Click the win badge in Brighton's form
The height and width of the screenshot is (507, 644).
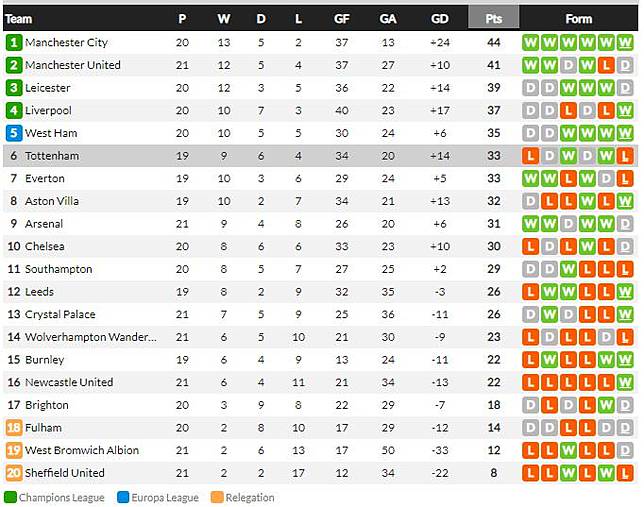coord(608,405)
